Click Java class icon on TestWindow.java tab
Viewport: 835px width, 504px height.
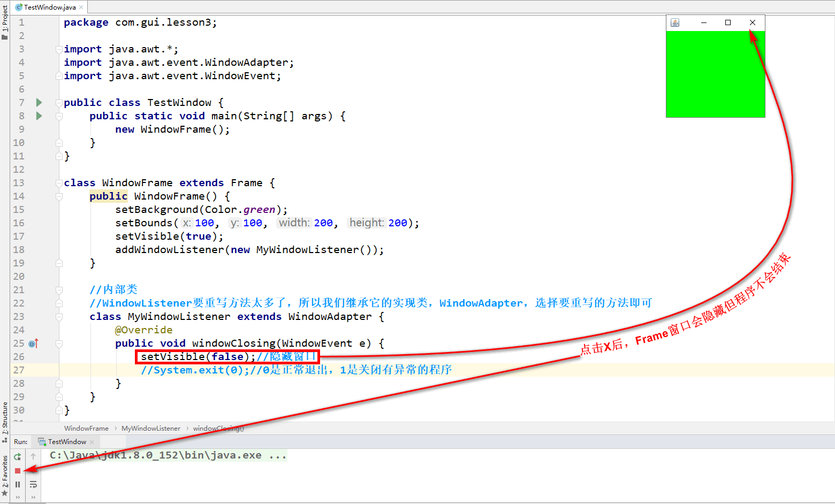tap(19, 7)
